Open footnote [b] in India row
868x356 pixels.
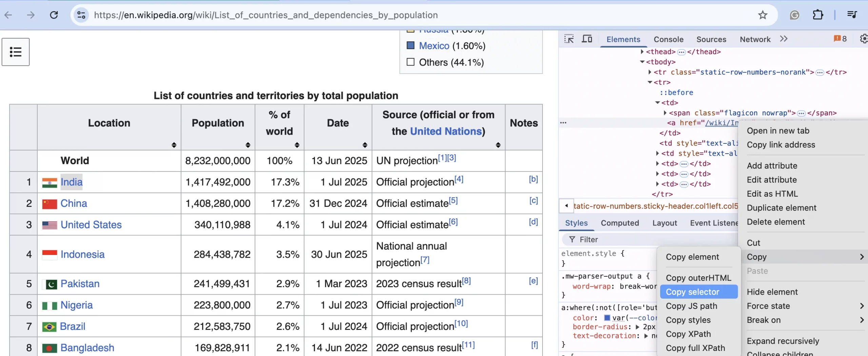click(x=533, y=179)
